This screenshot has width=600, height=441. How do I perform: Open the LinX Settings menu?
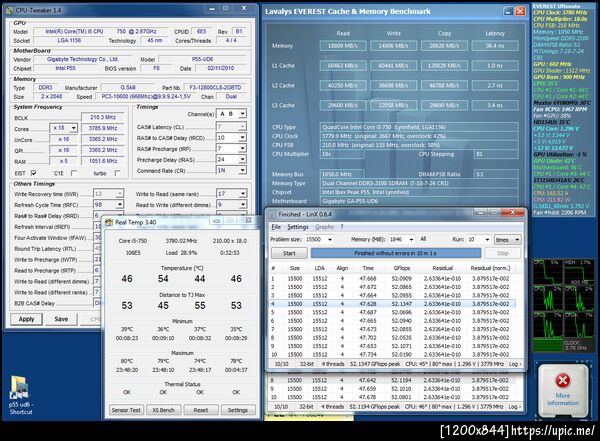298,227
